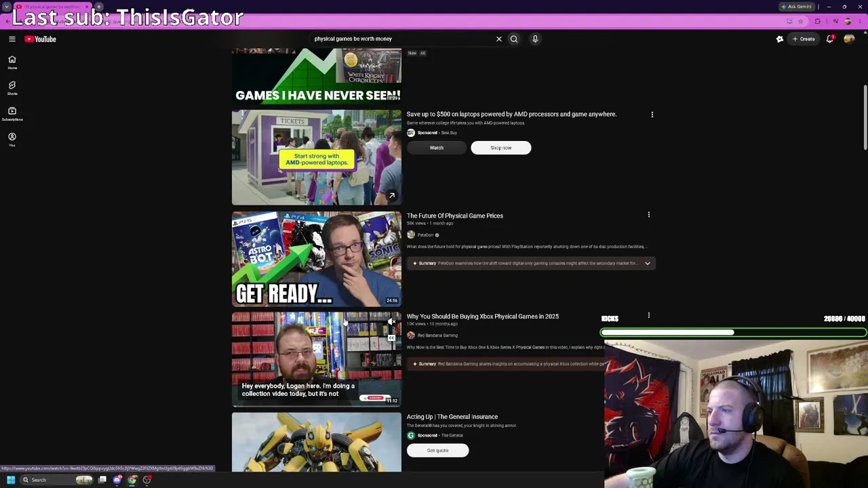The image size is (868, 488).
Task: Open the YouTube notifications bell
Action: 830,39
